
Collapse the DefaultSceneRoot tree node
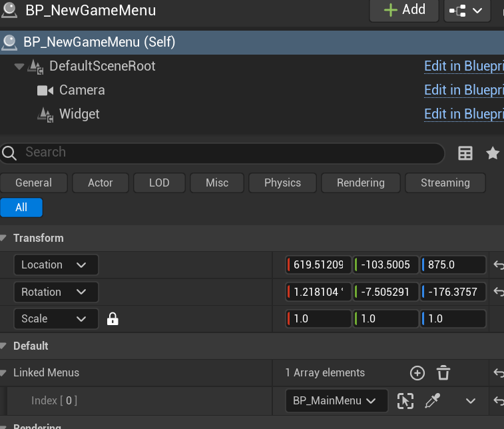[19, 67]
